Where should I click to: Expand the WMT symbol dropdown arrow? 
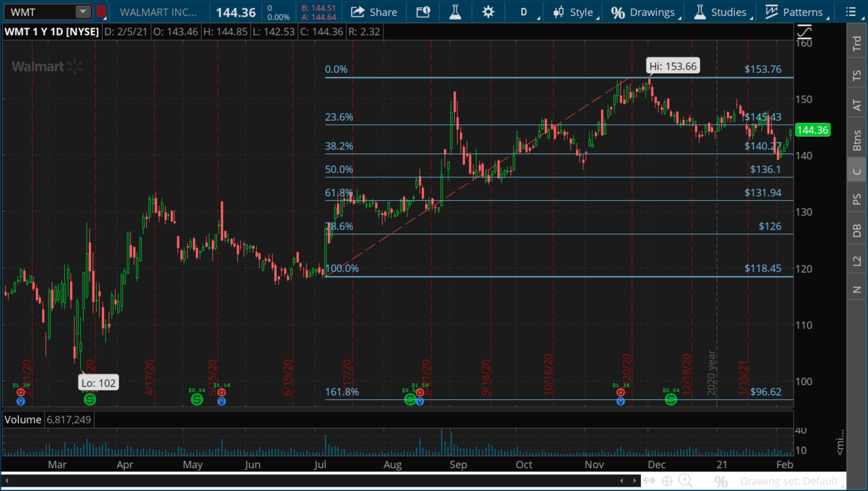click(83, 12)
